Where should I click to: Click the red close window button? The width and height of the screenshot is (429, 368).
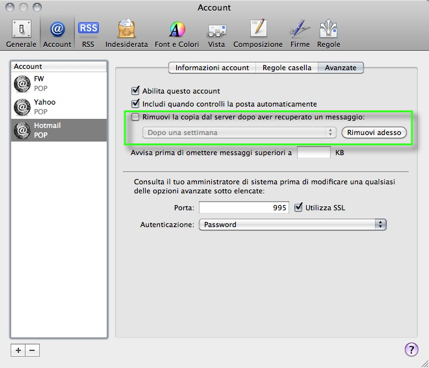click(x=10, y=7)
